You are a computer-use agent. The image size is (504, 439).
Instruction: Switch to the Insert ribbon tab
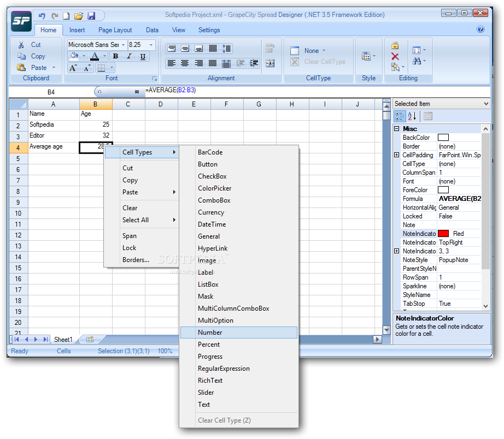coord(77,30)
